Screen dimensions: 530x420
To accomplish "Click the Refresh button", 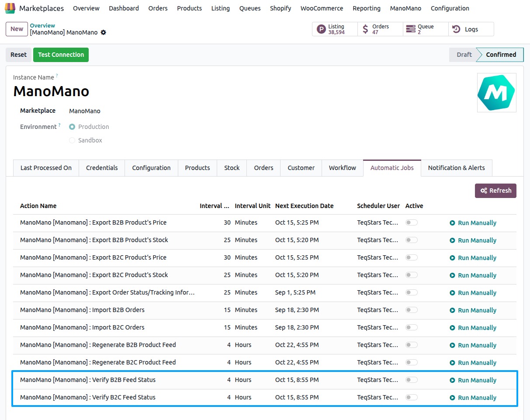I will tap(495, 191).
